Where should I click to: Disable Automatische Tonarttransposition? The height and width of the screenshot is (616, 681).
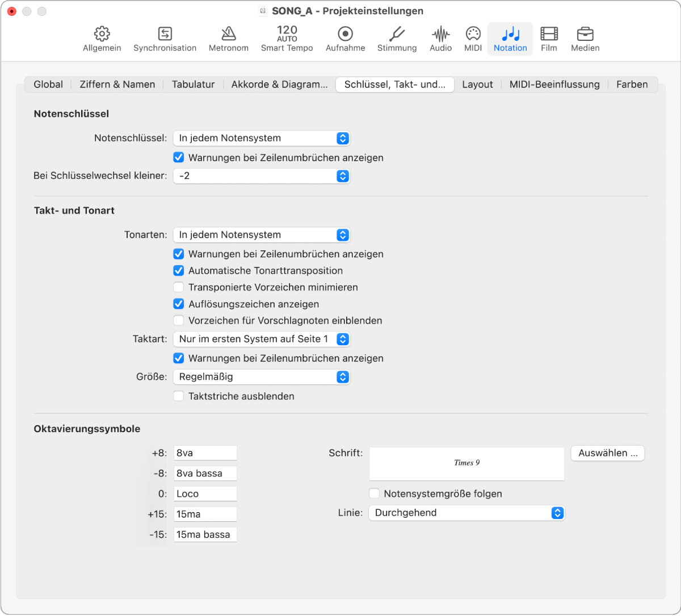179,270
